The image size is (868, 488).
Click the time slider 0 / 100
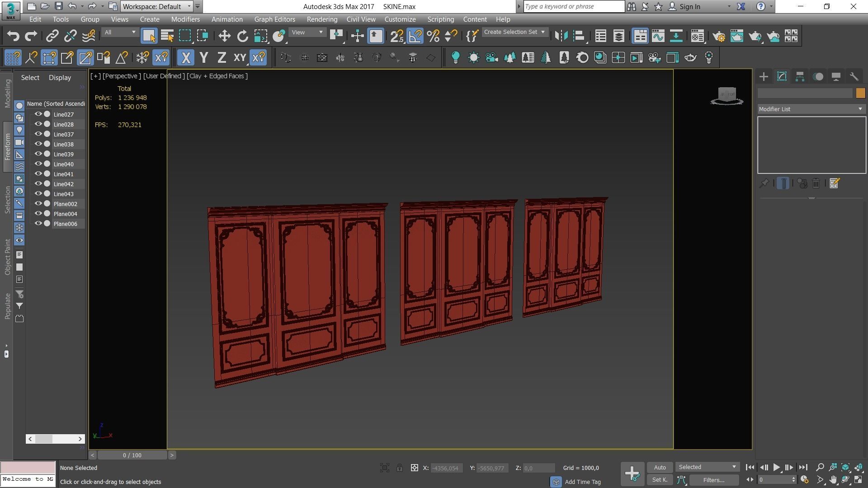(132, 455)
